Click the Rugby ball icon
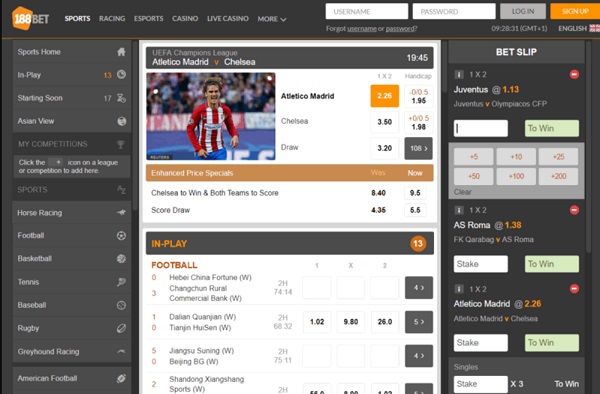The width and height of the screenshot is (600, 394). pyautogui.click(x=121, y=328)
